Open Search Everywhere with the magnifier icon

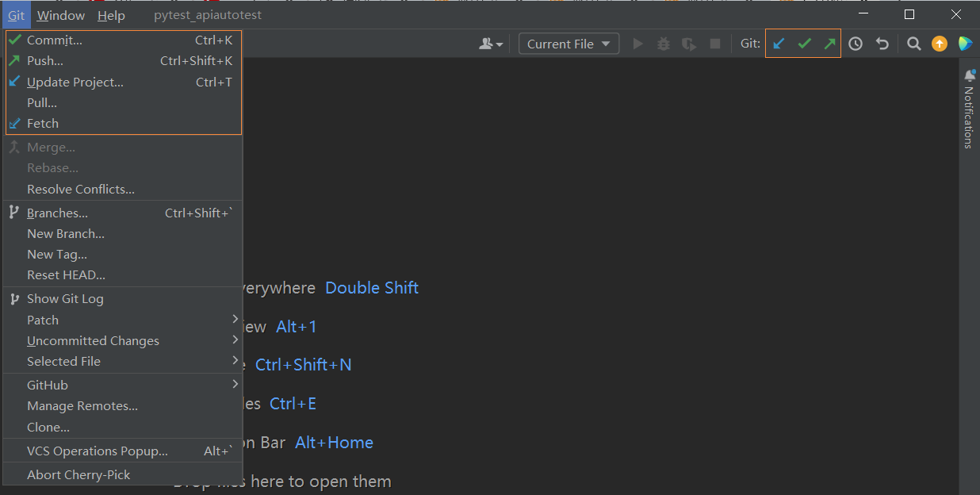(913, 44)
